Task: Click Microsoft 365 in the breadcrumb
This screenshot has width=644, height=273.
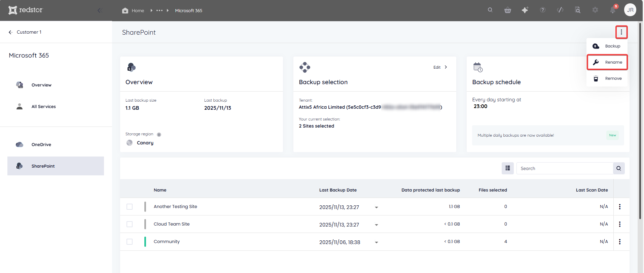Action: pos(188,10)
